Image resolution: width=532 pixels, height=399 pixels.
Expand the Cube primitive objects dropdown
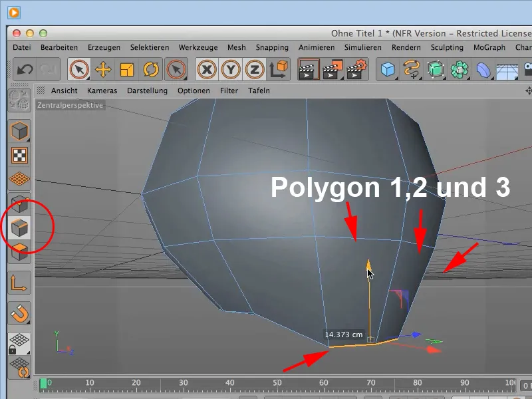(388, 68)
